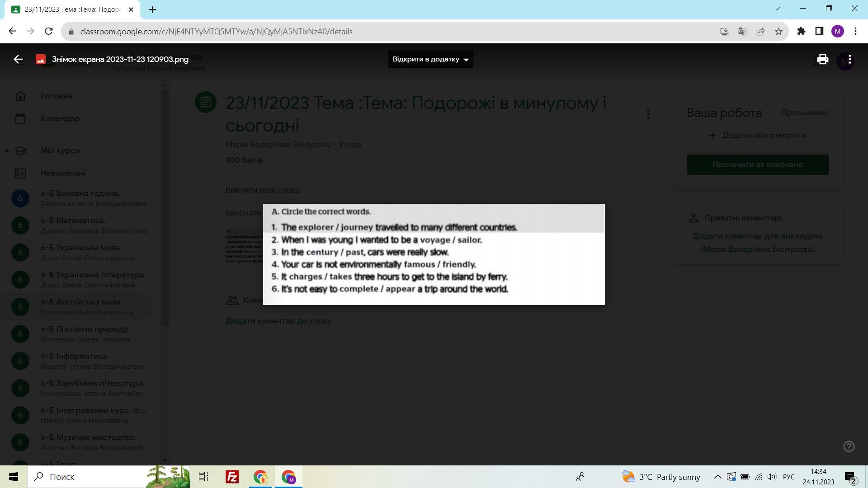Viewport: 868px width, 488px height.
Task: Open FileZilla from taskbar
Action: tap(232, 477)
